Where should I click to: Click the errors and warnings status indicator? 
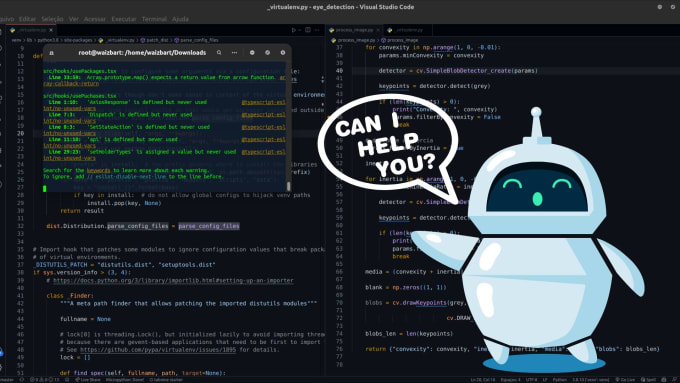coord(44,380)
